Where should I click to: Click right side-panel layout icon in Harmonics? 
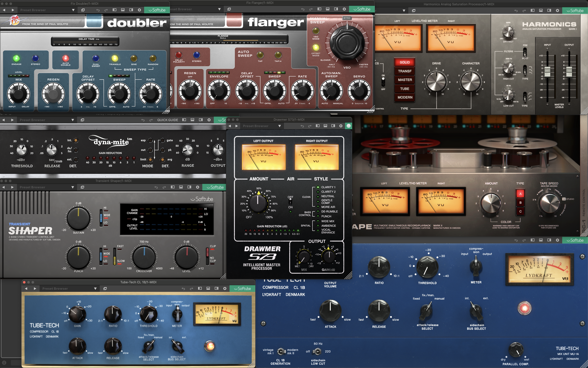[x=549, y=10]
